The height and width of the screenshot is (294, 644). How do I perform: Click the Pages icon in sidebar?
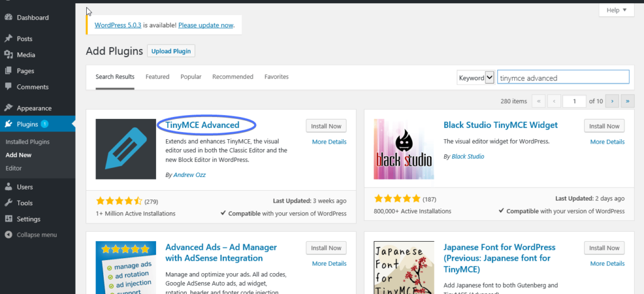tap(8, 71)
